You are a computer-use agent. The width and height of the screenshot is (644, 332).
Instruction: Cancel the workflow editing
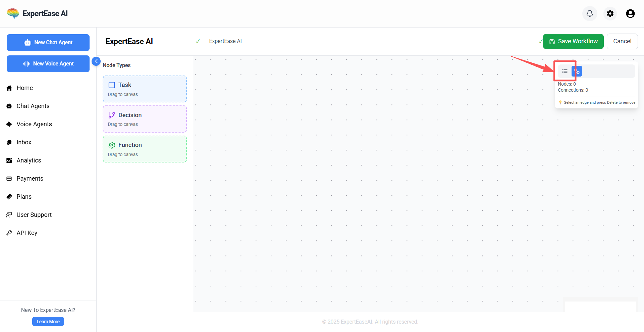(x=622, y=41)
